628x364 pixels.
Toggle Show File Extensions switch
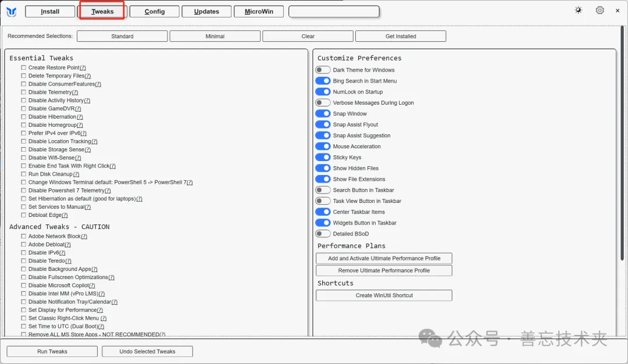[323, 179]
